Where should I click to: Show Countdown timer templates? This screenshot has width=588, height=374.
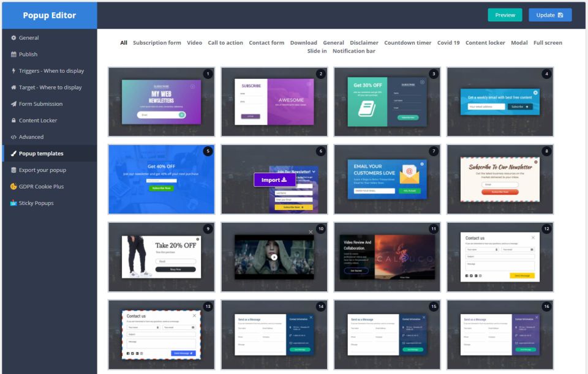click(x=407, y=43)
